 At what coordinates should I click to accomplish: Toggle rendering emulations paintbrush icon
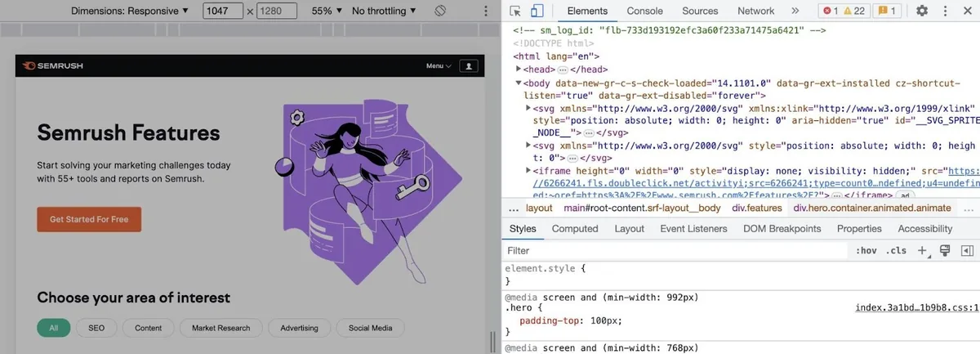[945, 250]
